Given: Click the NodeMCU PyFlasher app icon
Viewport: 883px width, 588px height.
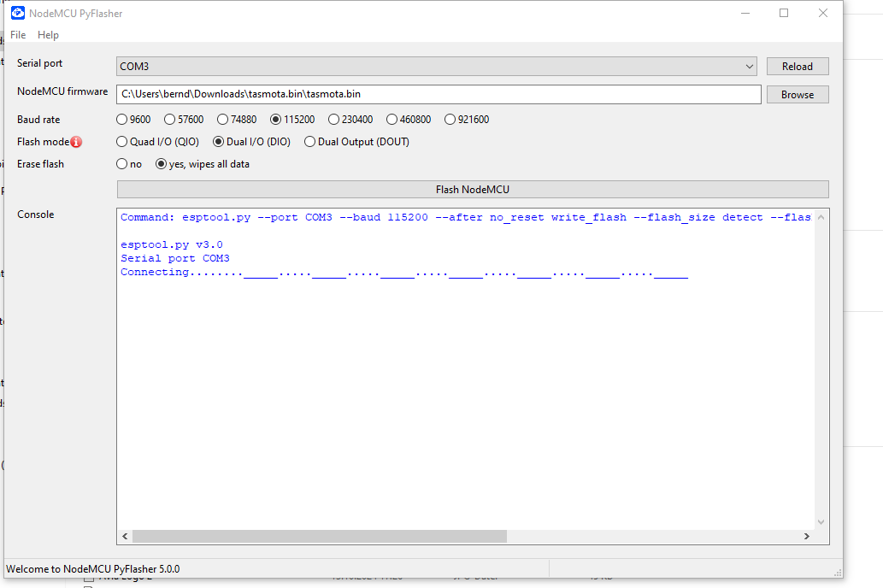Looking at the screenshot, I should click(17, 13).
